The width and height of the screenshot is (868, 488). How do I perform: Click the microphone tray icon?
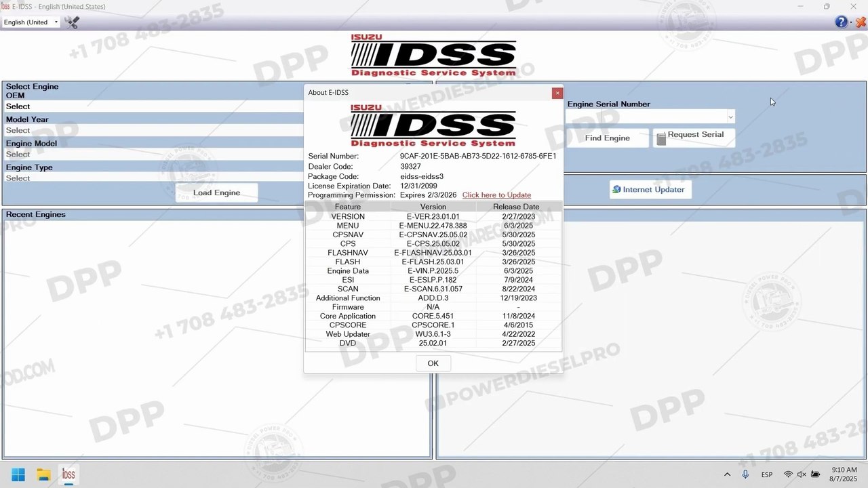pos(745,474)
